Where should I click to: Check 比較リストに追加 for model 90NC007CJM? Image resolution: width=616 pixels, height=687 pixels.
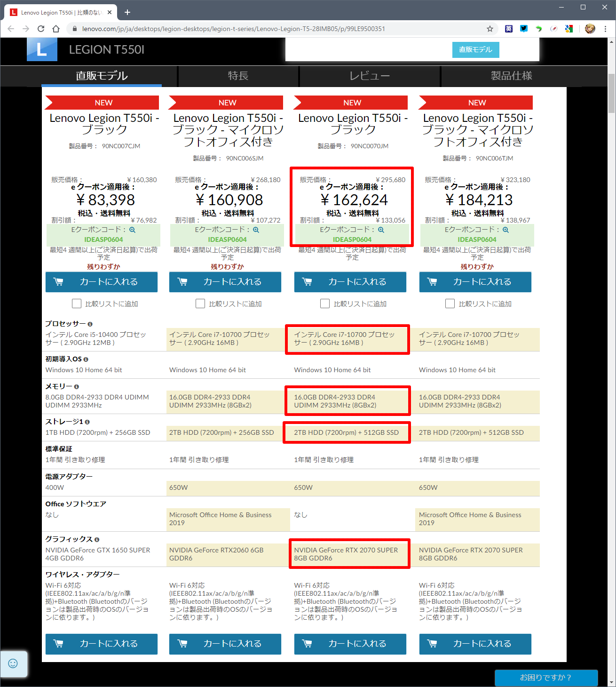[x=77, y=304]
